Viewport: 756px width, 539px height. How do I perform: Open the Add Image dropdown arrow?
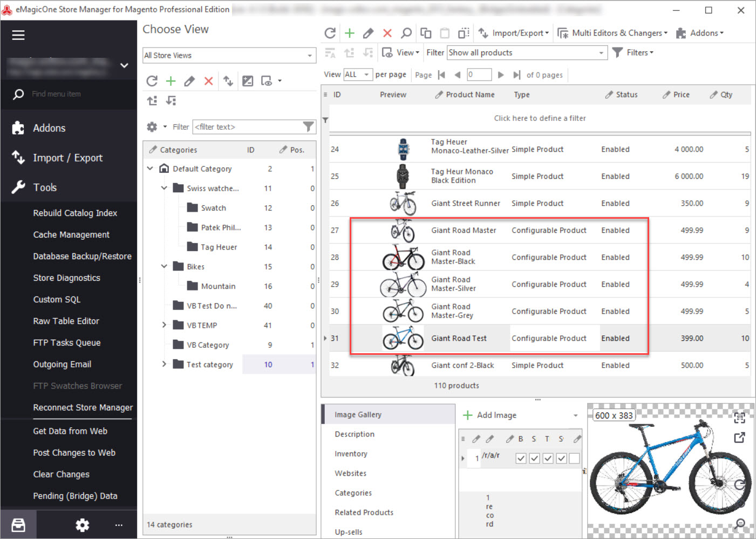coord(575,415)
